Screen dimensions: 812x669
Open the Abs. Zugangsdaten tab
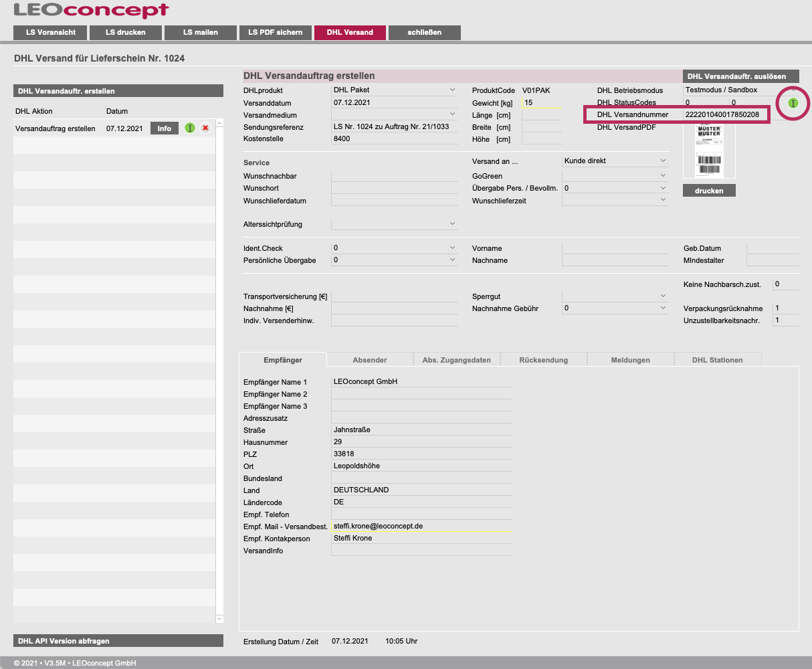pyautogui.click(x=457, y=360)
